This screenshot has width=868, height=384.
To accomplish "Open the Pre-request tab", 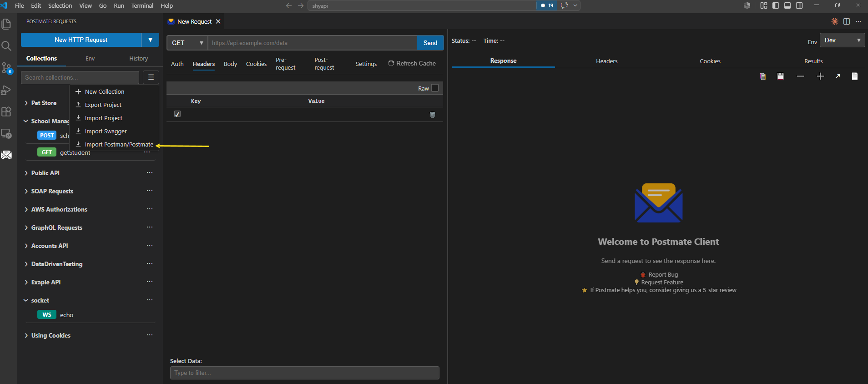I will click(285, 64).
